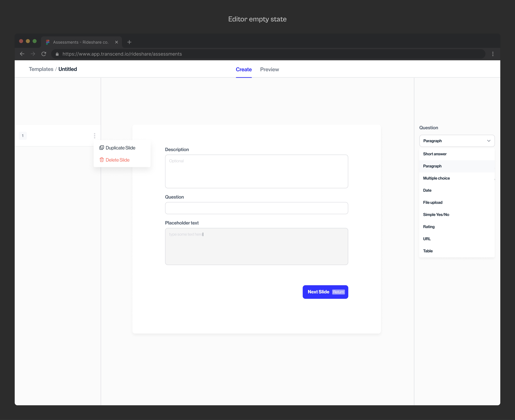The width and height of the screenshot is (515, 420).
Task: Expand the Paragraph question type dropdown
Action: [x=457, y=141]
